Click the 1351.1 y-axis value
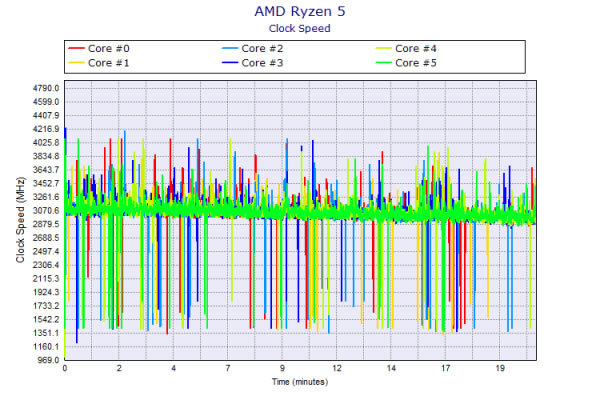 pyautogui.click(x=46, y=333)
